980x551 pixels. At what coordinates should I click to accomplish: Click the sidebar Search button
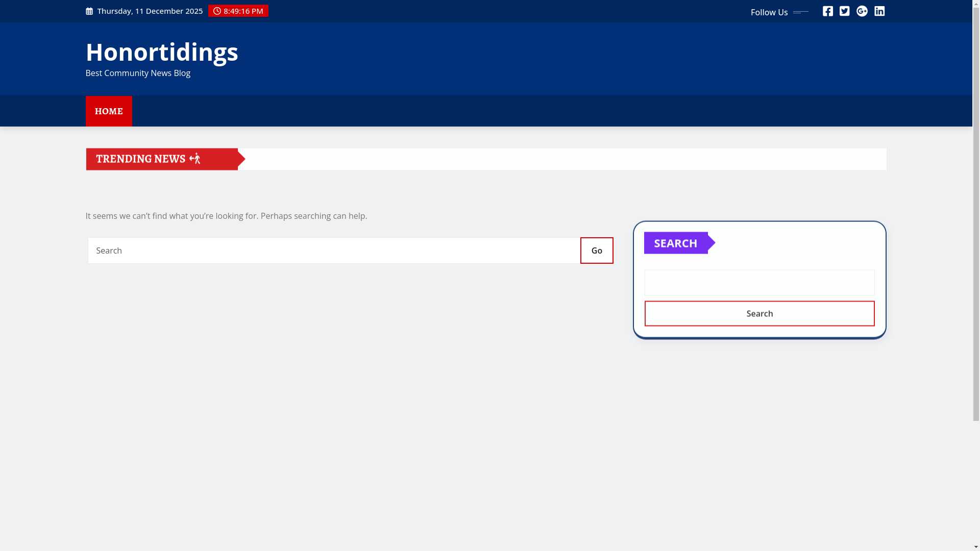(759, 313)
